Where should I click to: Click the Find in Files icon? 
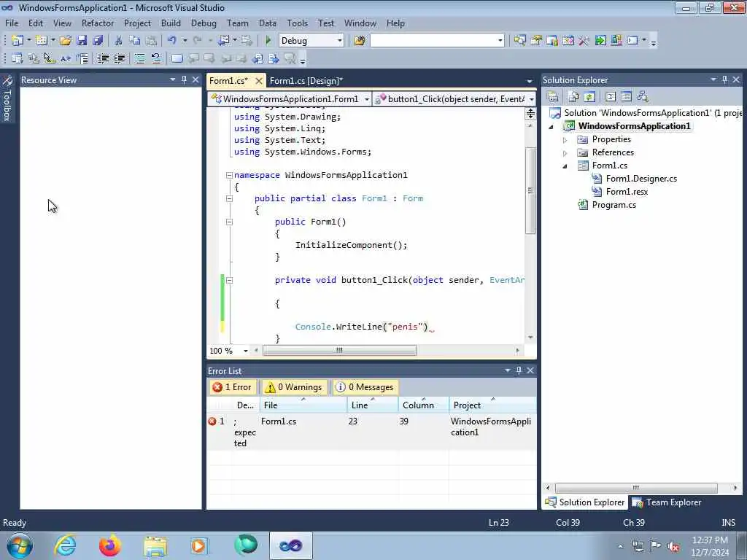359,41
